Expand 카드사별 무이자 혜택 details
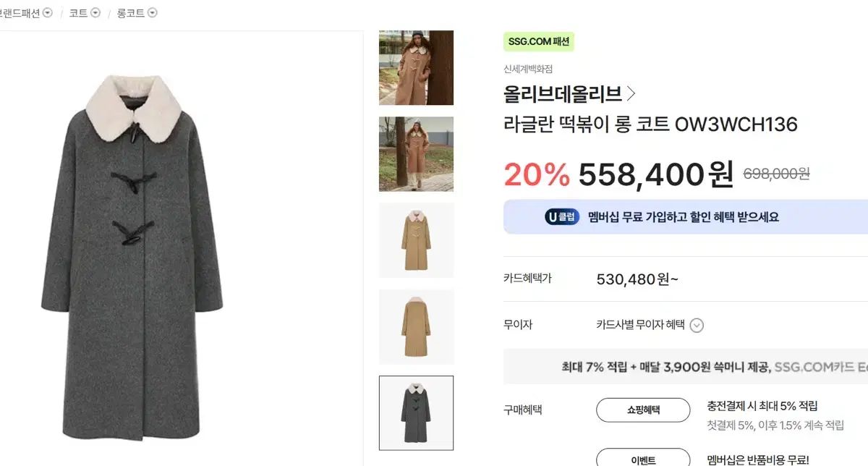 pyautogui.click(x=697, y=326)
